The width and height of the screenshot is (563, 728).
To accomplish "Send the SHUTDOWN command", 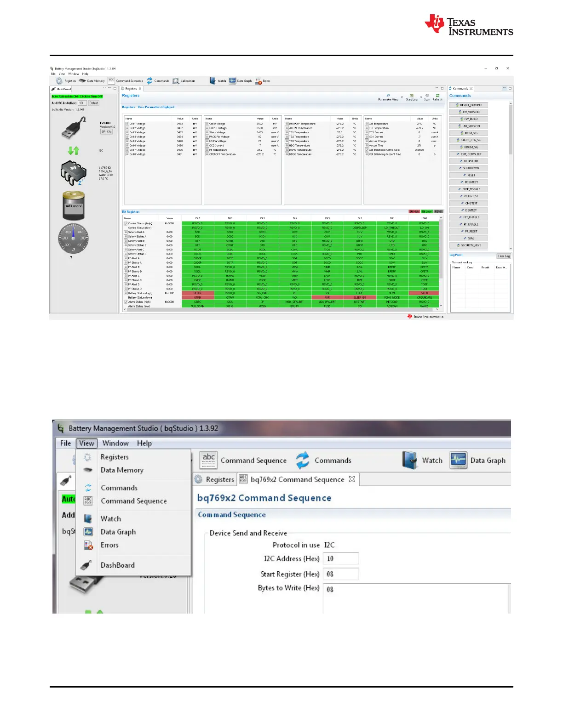I will click(469, 168).
